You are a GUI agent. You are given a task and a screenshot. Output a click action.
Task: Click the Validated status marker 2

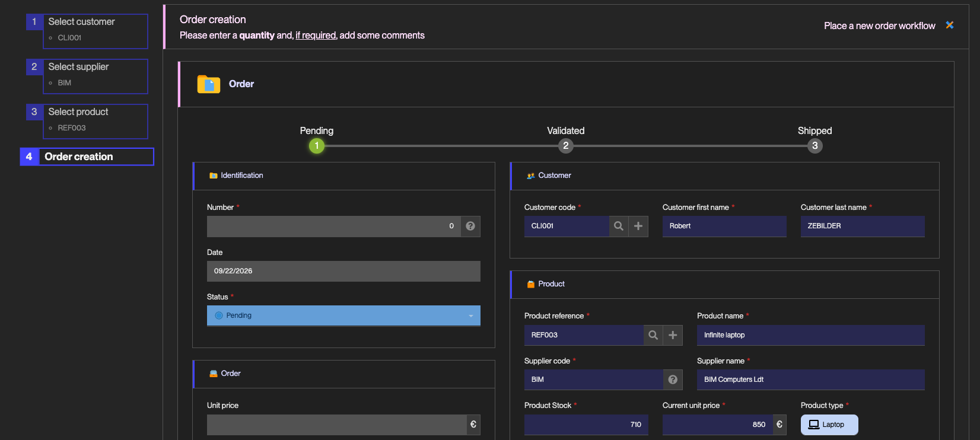coord(566,146)
